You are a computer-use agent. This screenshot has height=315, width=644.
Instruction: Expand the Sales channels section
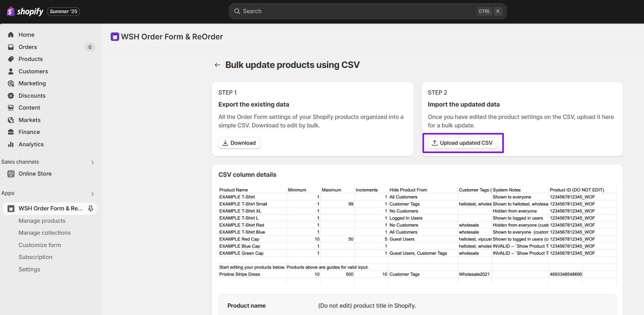(x=93, y=162)
